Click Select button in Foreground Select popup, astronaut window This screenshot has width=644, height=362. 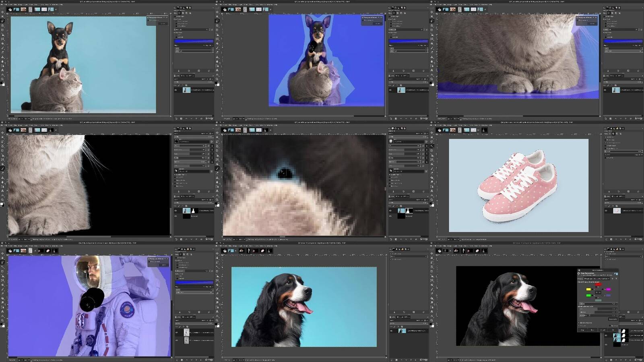tap(164, 265)
